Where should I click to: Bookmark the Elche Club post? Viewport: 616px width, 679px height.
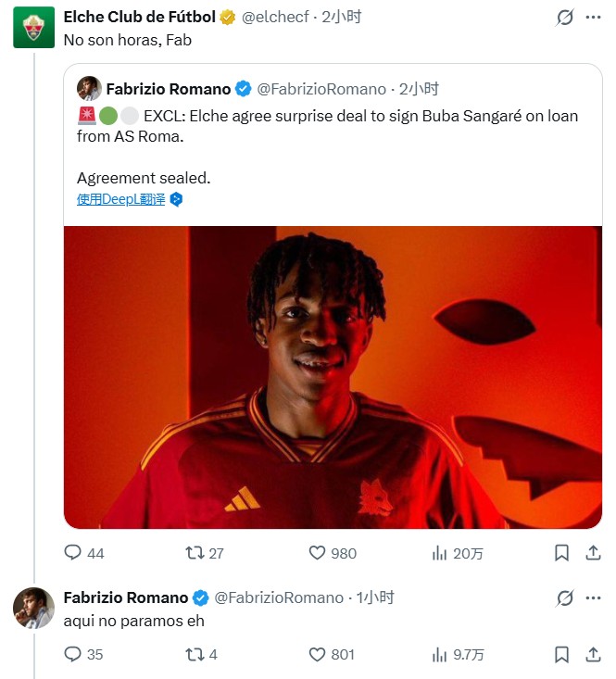pyautogui.click(x=561, y=553)
